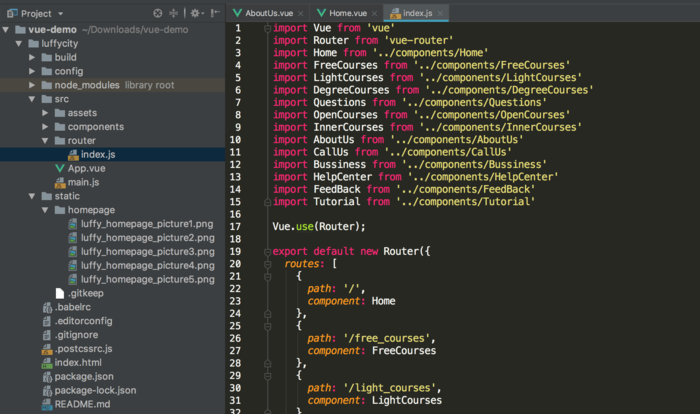Click the collapse all icon in Project toolbar

pos(174,13)
